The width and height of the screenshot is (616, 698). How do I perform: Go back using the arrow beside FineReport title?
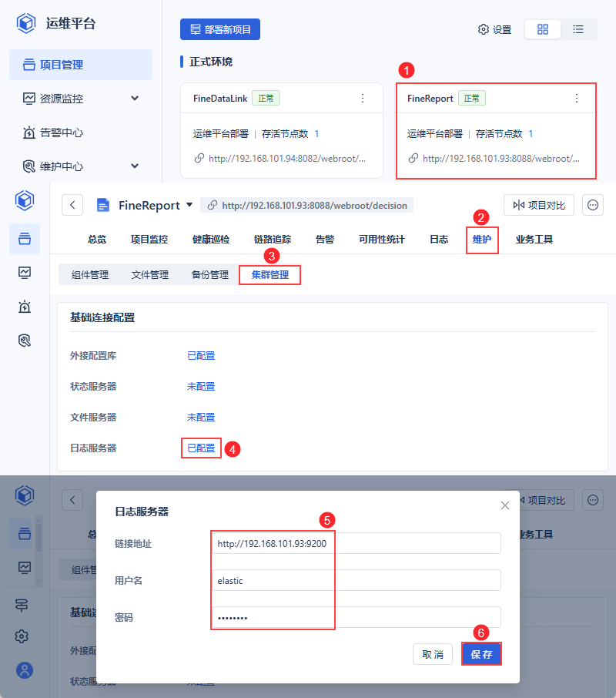tap(72, 205)
